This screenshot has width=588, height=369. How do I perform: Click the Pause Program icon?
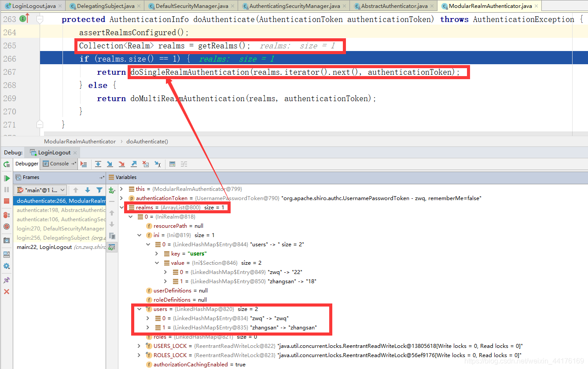pyautogui.click(x=7, y=190)
